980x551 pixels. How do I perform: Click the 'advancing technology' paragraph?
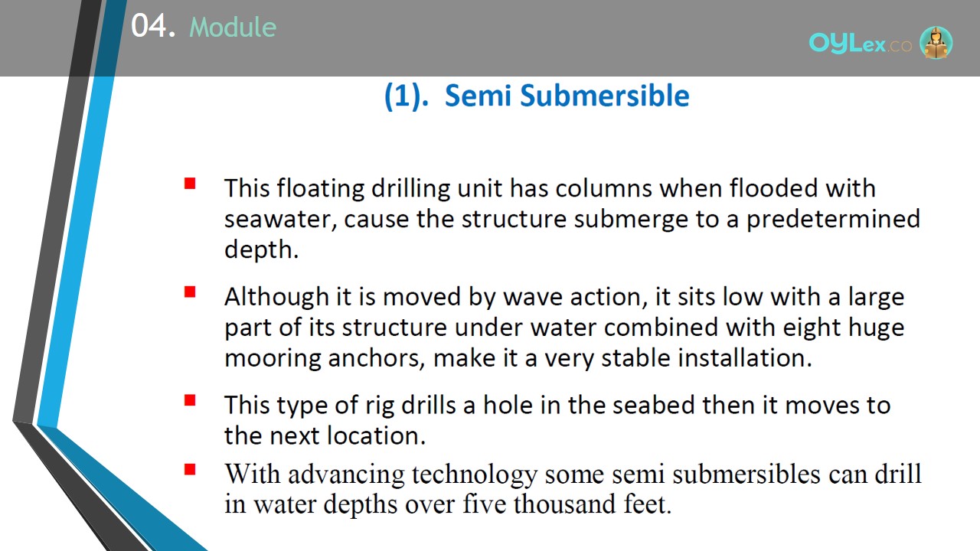[573, 489]
